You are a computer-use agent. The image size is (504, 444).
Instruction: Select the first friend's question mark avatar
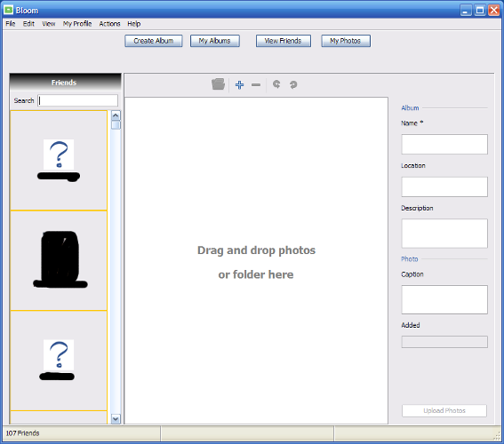coord(59,155)
